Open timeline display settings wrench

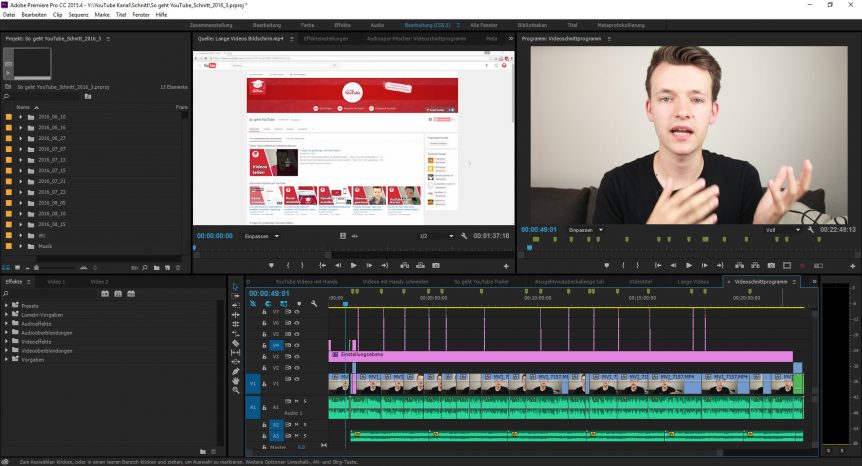click(314, 303)
